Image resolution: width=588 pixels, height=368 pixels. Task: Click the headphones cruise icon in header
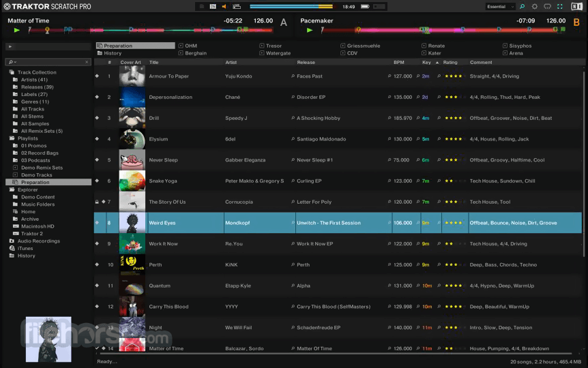(x=548, y=6)
